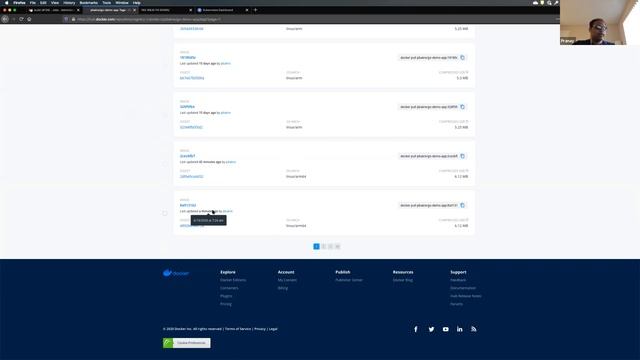Open Containers footer link

point(229,288)
